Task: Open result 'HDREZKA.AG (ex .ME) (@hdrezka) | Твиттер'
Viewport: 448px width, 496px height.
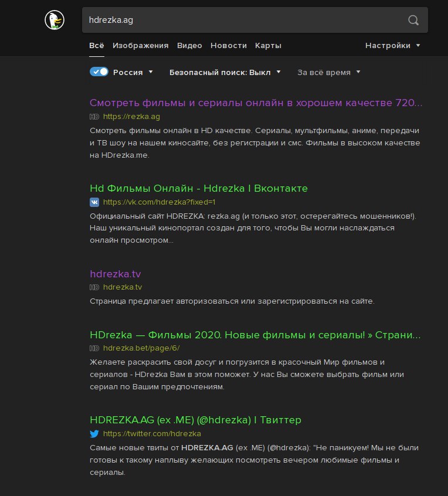Action: coord(195,420)
